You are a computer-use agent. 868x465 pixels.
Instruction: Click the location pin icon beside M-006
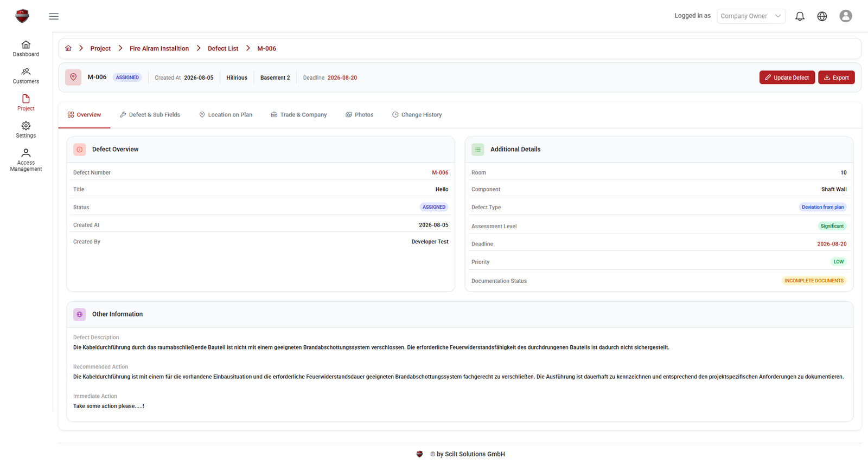coord(73,77)
